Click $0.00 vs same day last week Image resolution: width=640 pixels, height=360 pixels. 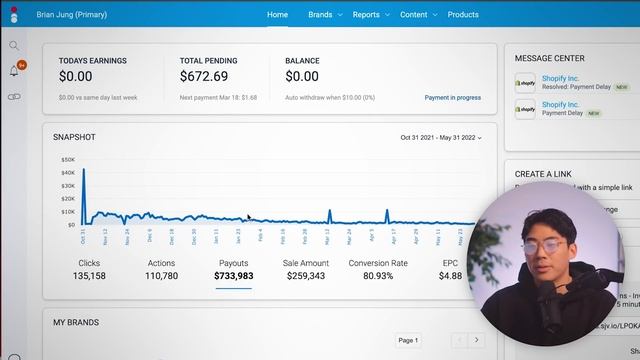98,98
